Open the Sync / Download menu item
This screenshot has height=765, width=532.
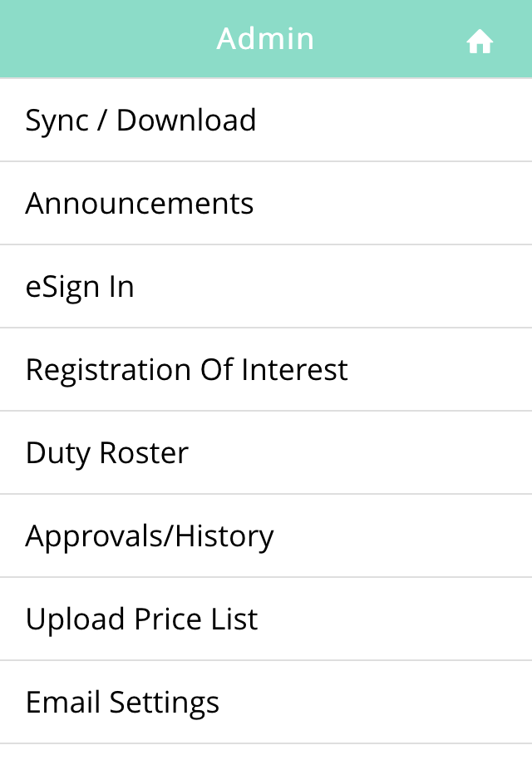click(140, 121)
